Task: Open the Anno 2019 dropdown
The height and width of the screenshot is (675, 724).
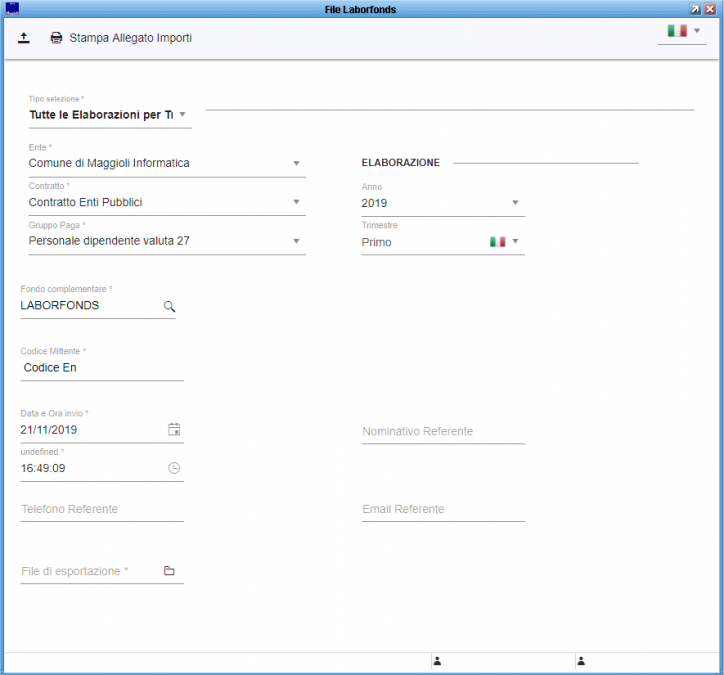Action: [443, 203]
